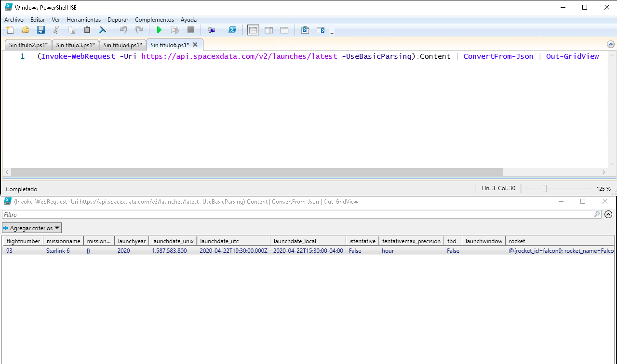Run the script with green play button
This screenshot has height=364, width=617.
pos(159,30)
